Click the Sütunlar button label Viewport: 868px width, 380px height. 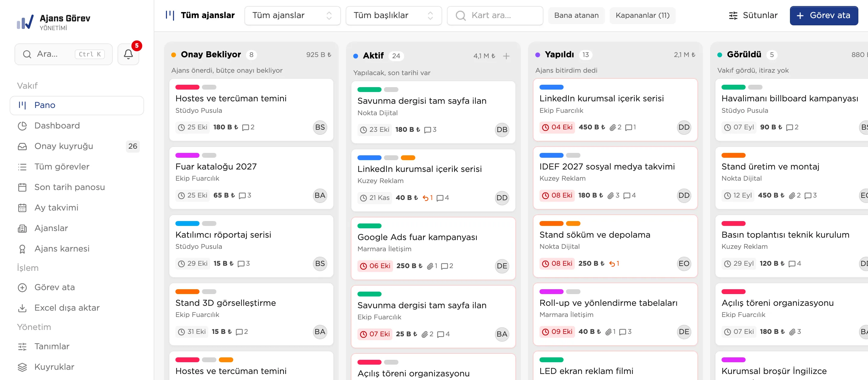pos(760,15)
